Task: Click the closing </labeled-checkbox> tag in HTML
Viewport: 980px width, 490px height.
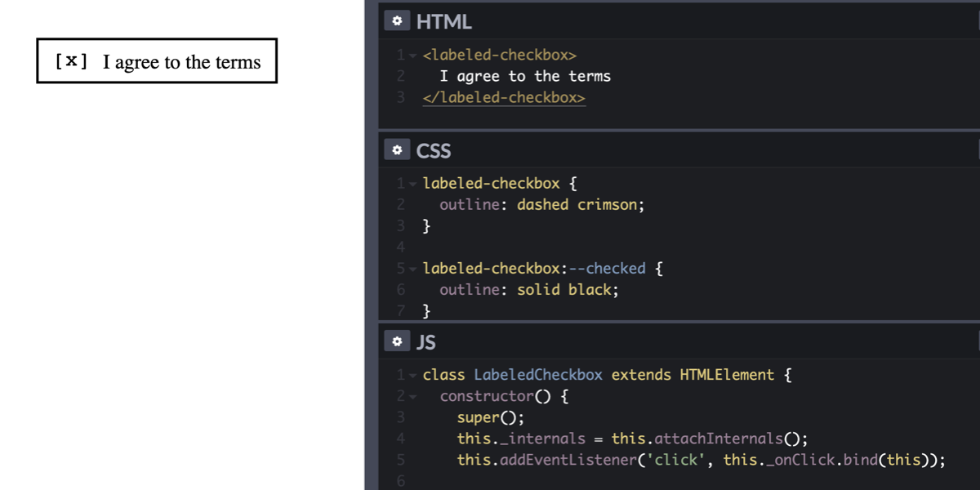Action: click(504, 97)
